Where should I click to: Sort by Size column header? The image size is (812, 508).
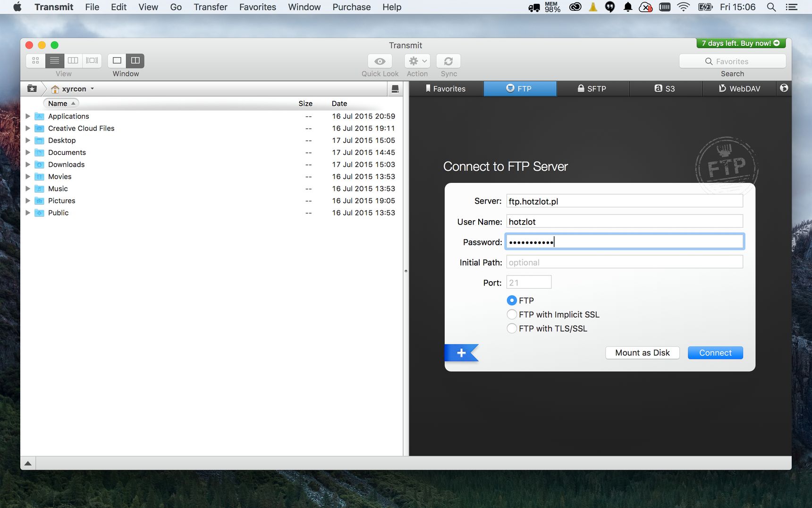tap(305, 103)
